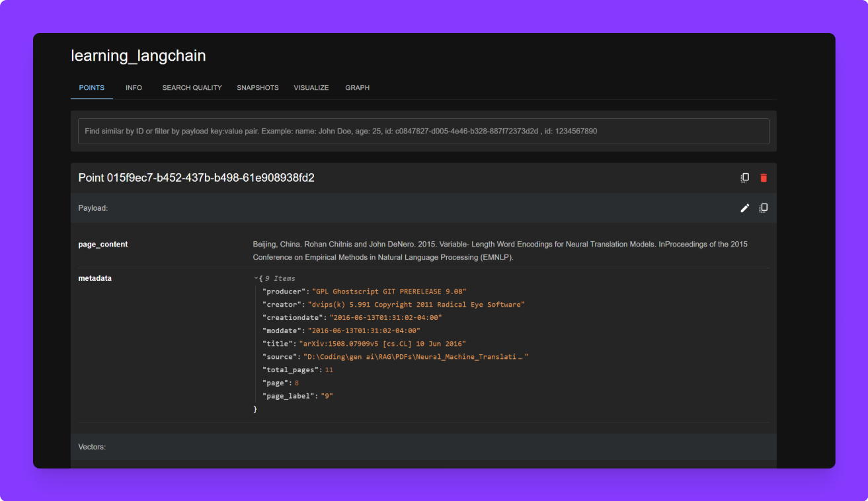Click the learning_langchain collection title

click(138, 56)
